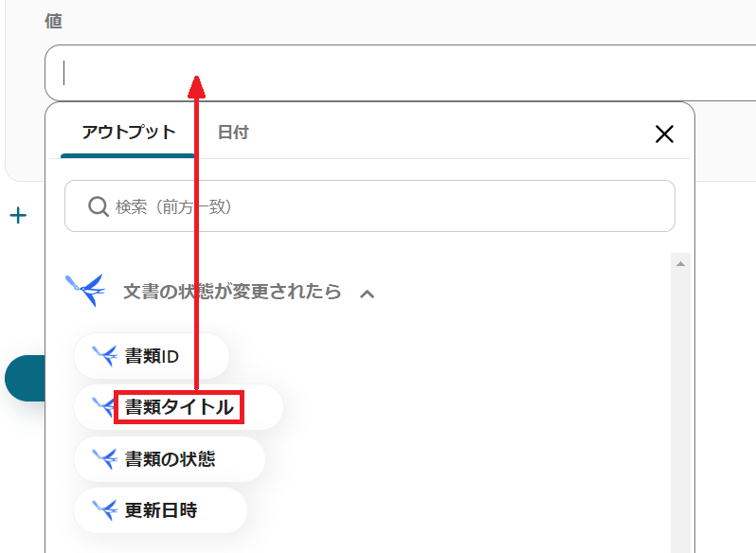
Task: Click the plus add icon at left
Action: (x=18, y=215)
